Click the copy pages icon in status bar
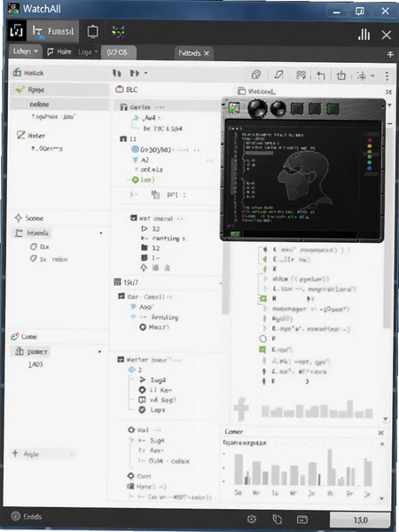The width and height of the screenshot is (399, 532). pyautogui.click(x=278, y=519)
